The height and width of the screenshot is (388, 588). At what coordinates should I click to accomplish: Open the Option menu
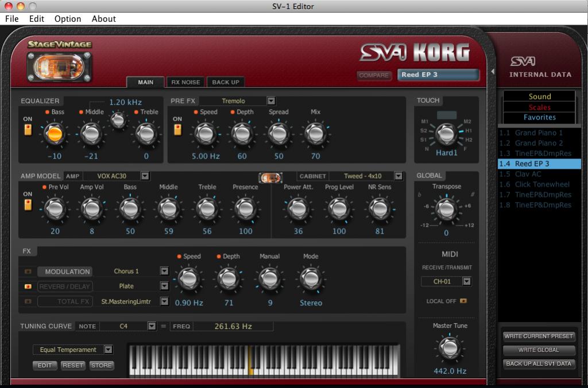point(68,19)
